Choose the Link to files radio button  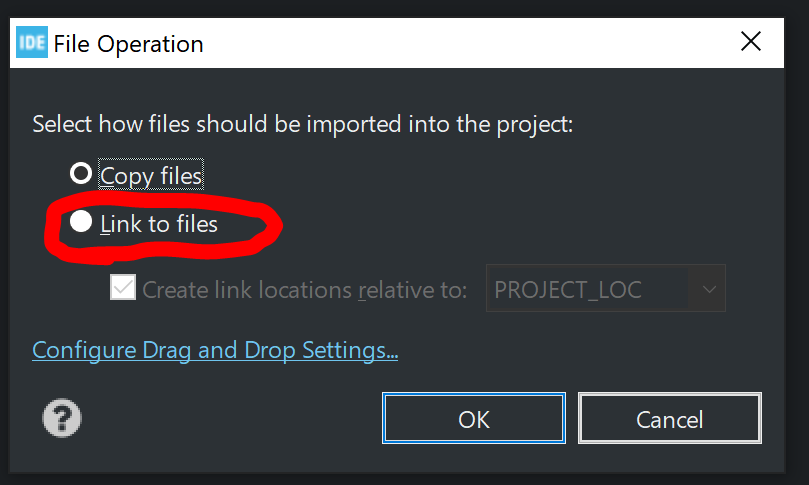point(81,222)
